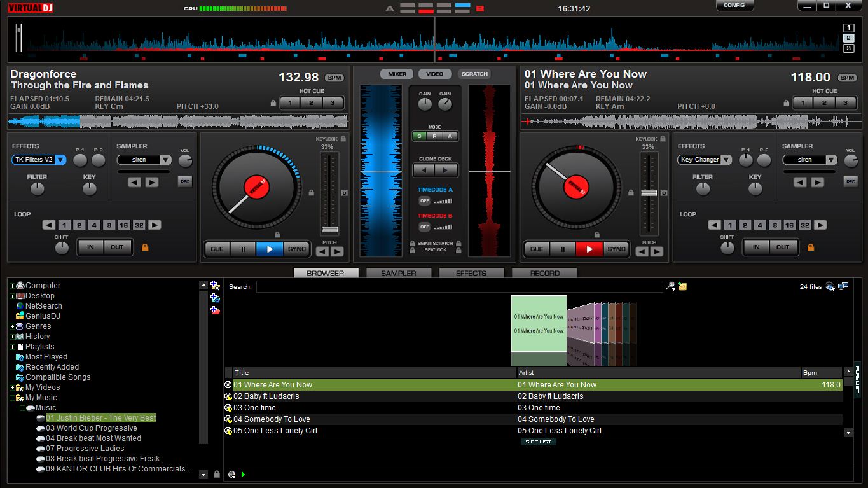868x488 pixels.
Task: Click the clone deck right arrow
Action: (x=447, y=171)
